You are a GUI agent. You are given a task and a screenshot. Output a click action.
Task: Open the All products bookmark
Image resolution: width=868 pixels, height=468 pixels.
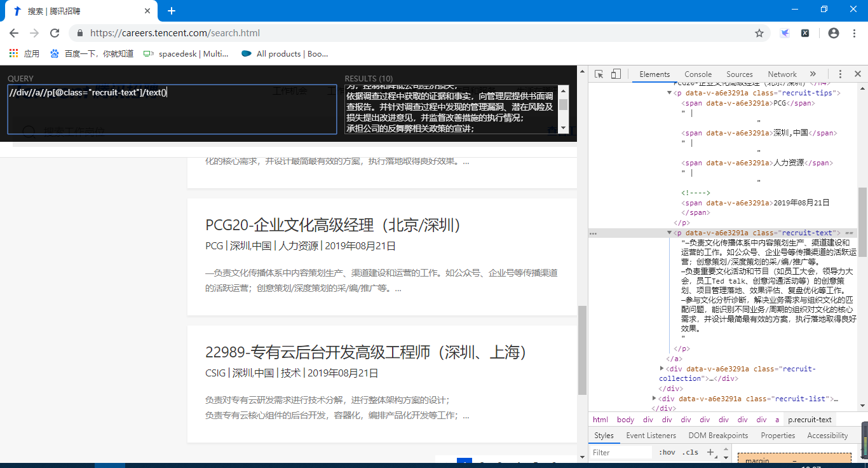(x=285, y=54)
